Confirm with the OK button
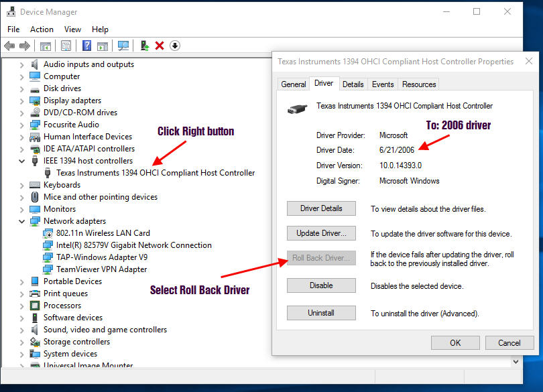543x392 pixels. 455,343
